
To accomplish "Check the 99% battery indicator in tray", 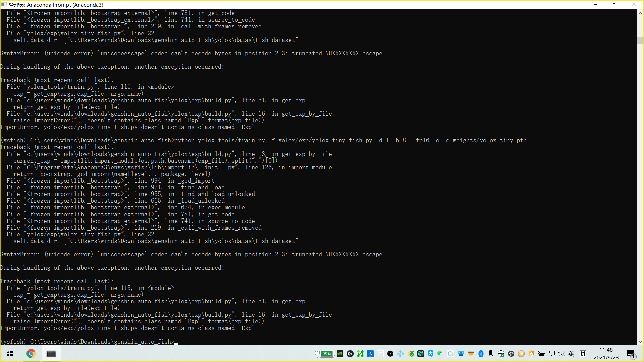I will pos(325,354).
